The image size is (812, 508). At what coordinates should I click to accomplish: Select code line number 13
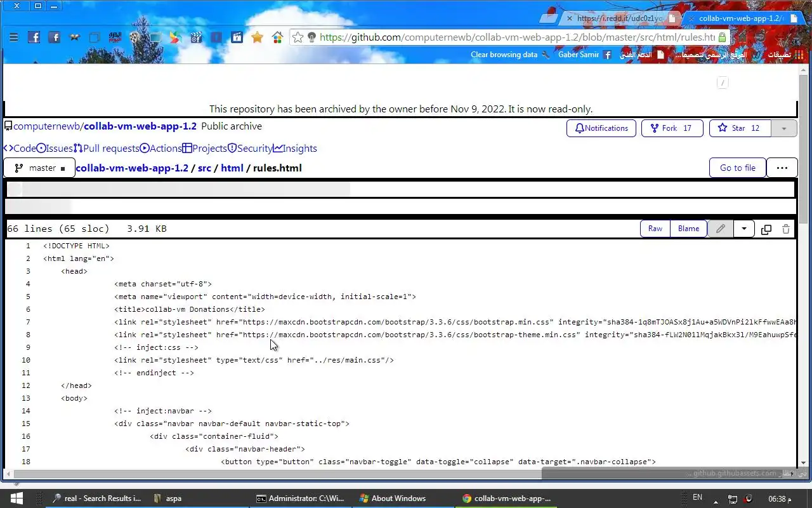(26, 398)
